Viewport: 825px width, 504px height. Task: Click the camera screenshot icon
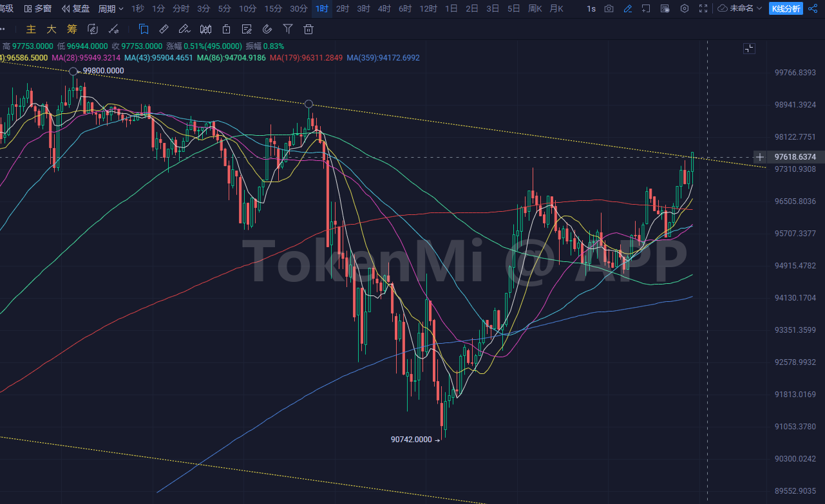point(609,9)
